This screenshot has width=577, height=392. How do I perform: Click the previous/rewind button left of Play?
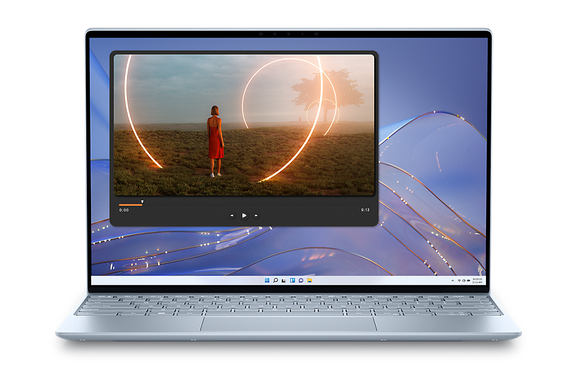point(232,215)
